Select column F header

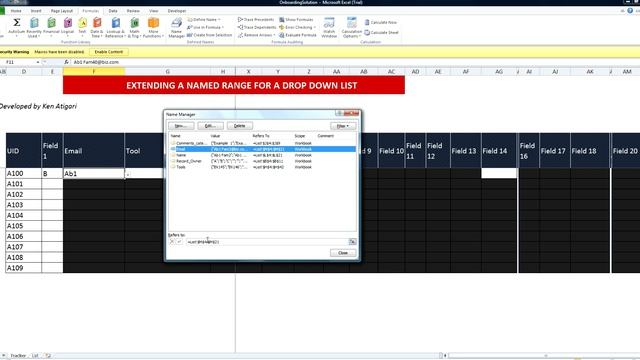coord(93,72)
